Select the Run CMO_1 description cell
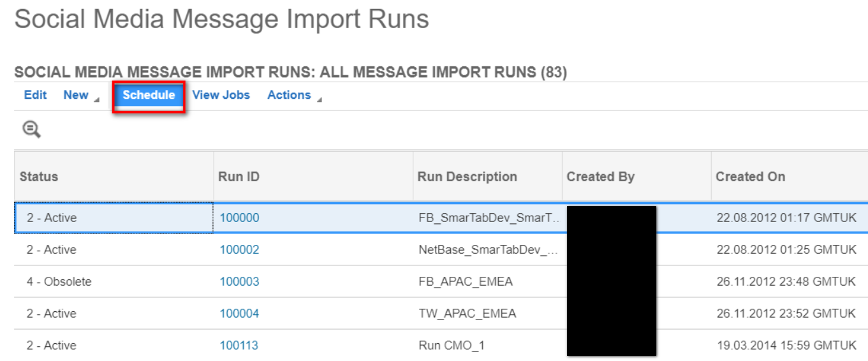868x361 pixels. click(x=452, y=345)
